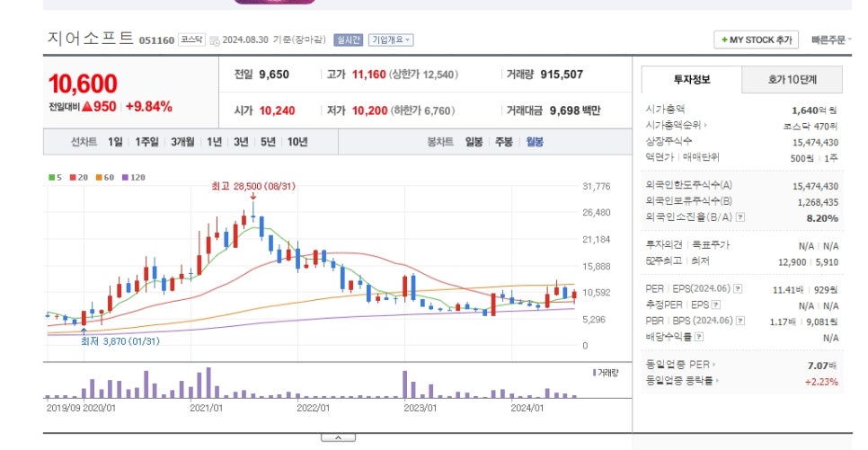This screenshot has width=868, height=450.
Task: Click the 시가 value 10,240
Action: point(277,110)
